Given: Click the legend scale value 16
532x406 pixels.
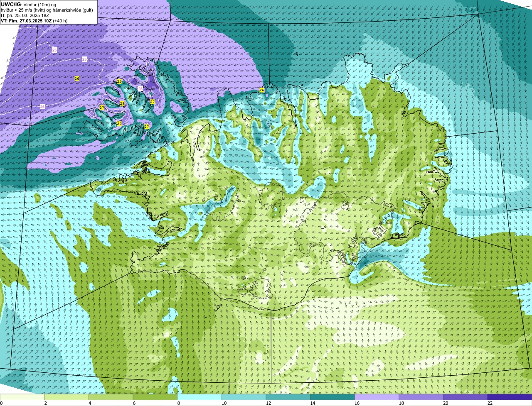Looking at the screenshot, I should pyautogui.click(x=357, y=403).
